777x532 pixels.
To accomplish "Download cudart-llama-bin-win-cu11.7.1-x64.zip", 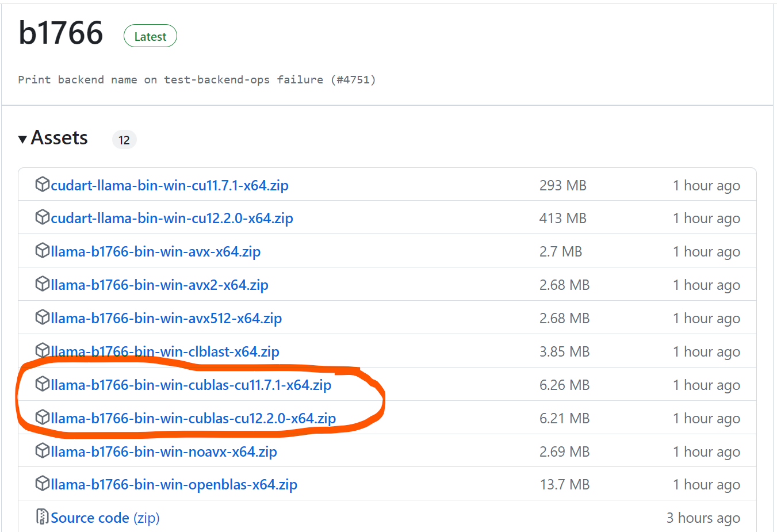I will click(x=170, y=185).
